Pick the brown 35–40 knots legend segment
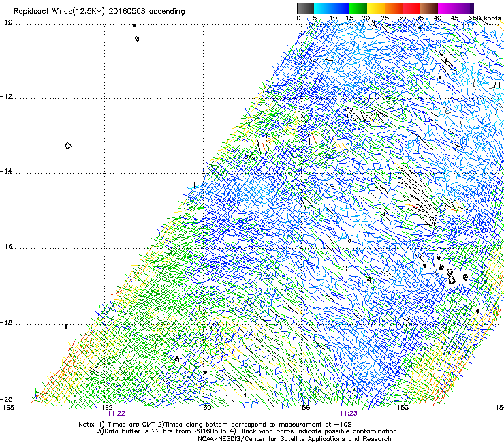The image size is (504, 443). (429, 8)
